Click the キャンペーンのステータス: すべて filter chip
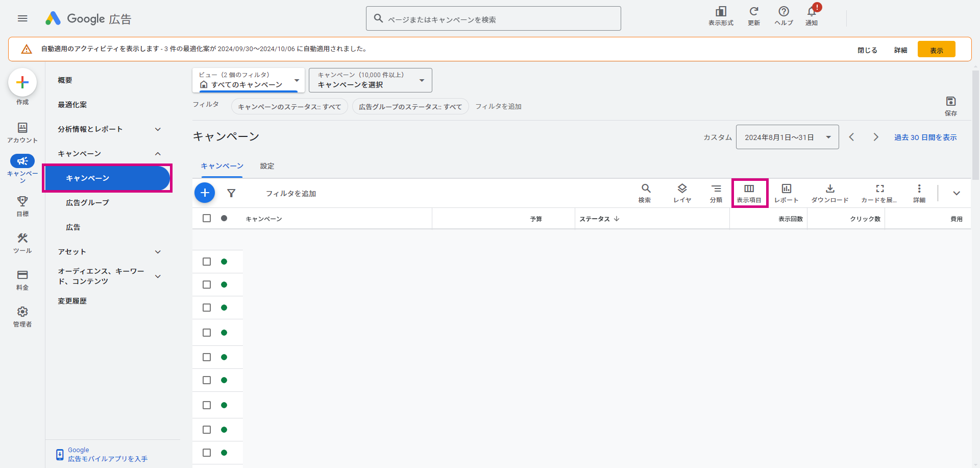This screenshot has width=980, height=468. (x=289, y=106)
